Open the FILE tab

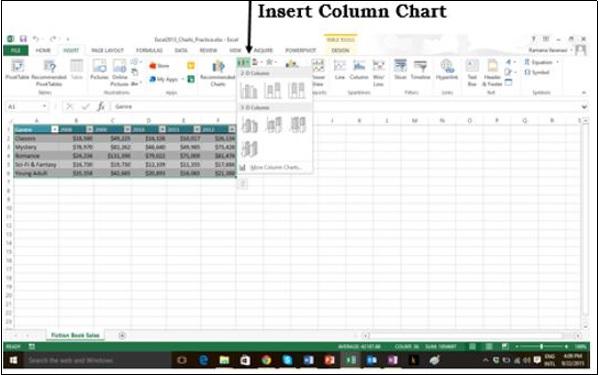[x=16, y=50]
